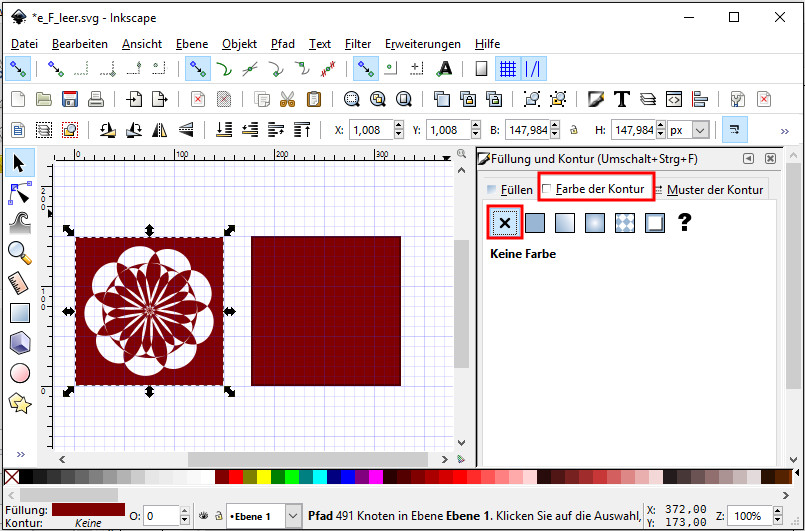Expand toolbox overflow chevron
Viewport: 805px width, 531px height.
tap(21, 454)
